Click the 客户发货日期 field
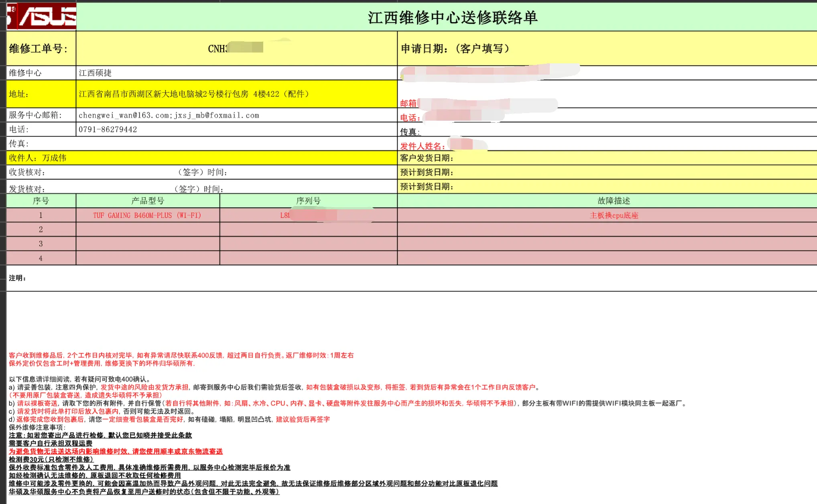Image resolution: width=817 pixels, height=504 pixels. point(607,158)
